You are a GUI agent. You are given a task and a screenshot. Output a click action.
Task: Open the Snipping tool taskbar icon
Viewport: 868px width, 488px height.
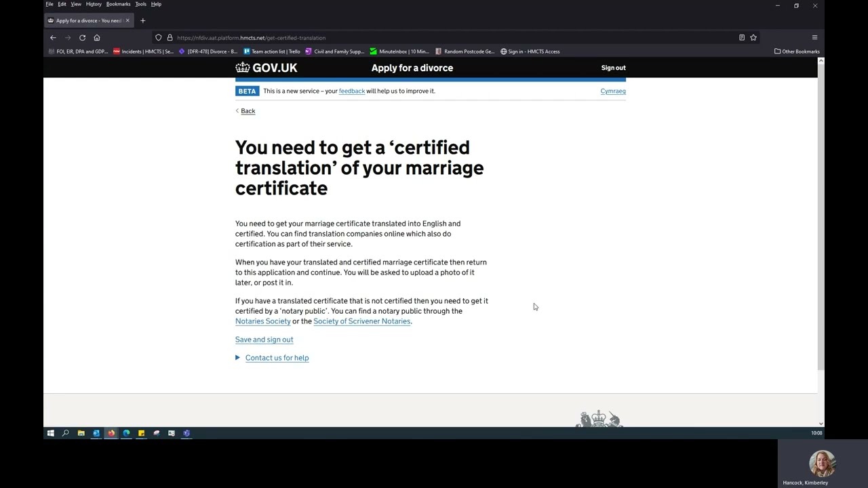157,433
